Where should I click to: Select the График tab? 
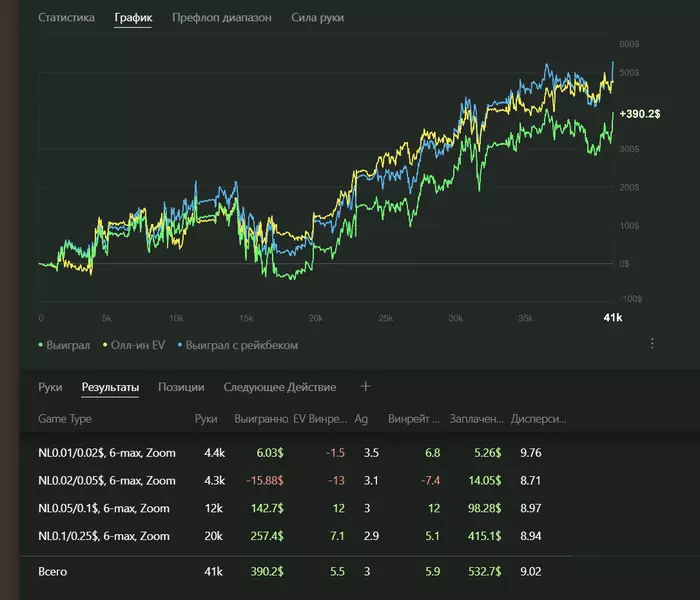[x=133, y=18]
